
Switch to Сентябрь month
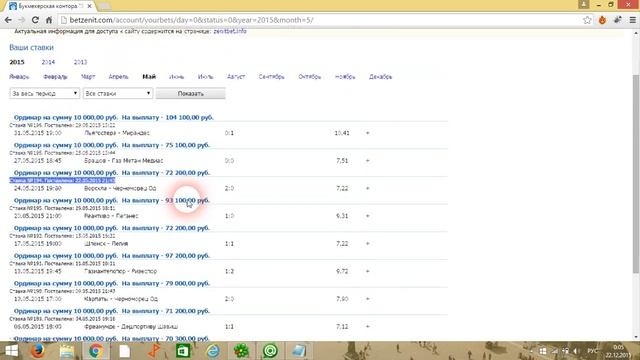tap(271, 77)
